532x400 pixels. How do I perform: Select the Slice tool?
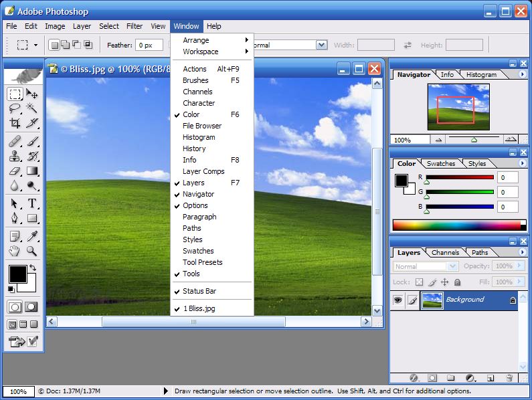32,123
